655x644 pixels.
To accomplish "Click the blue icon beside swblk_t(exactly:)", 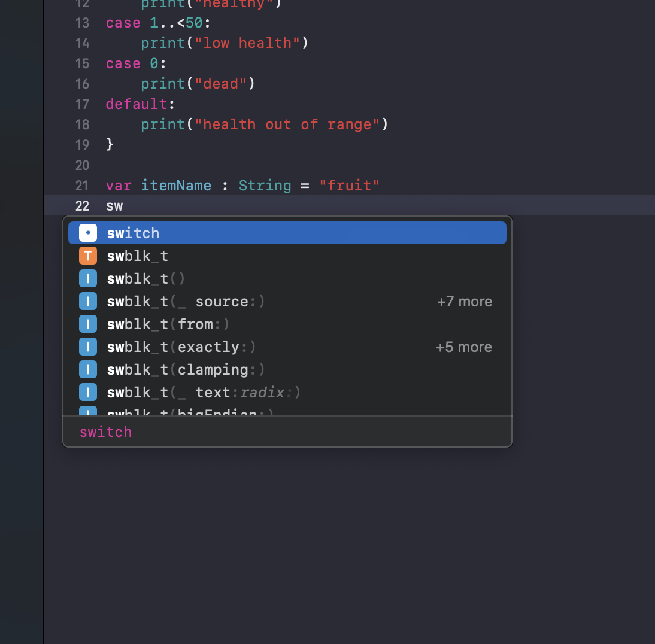I will (87, 347).
